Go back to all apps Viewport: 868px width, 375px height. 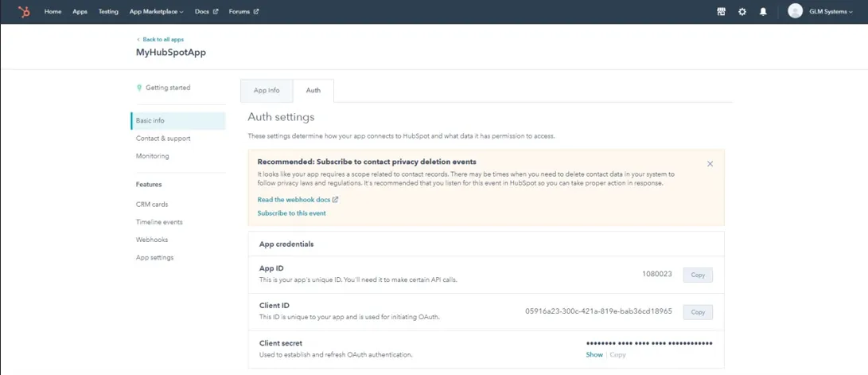click(x=160, y=39)
